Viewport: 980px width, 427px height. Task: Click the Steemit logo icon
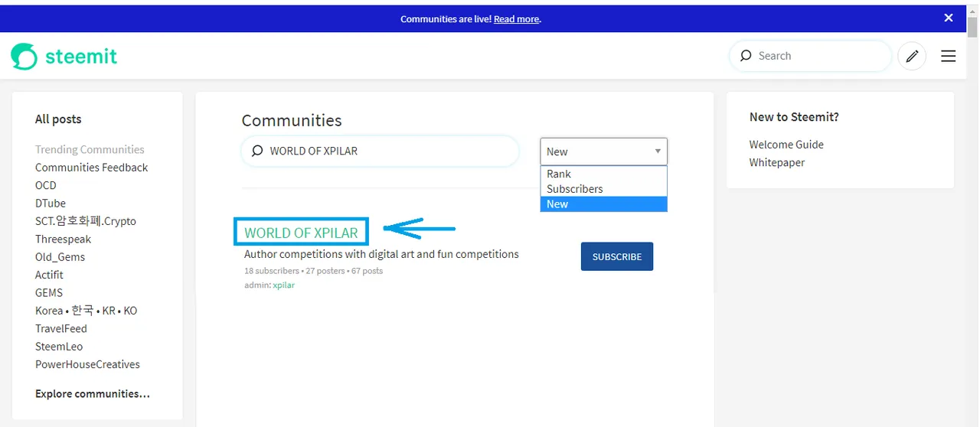point(24,56)
